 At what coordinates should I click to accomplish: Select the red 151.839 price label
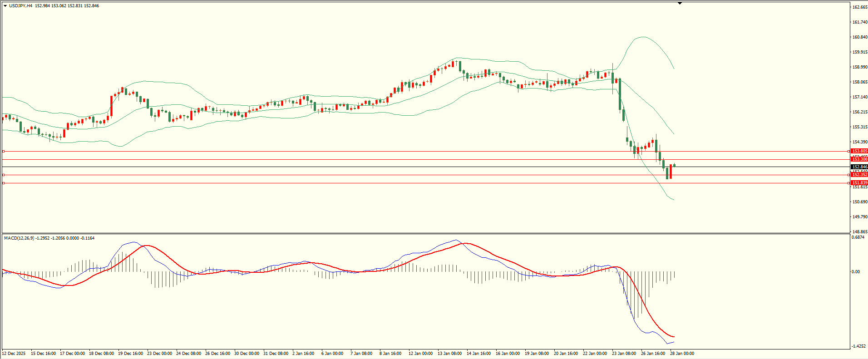859,183
